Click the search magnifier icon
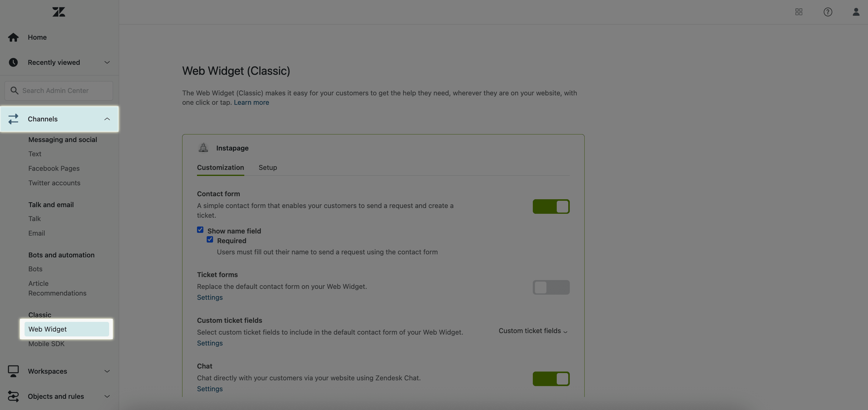868x410 pixels. [14, 91]
